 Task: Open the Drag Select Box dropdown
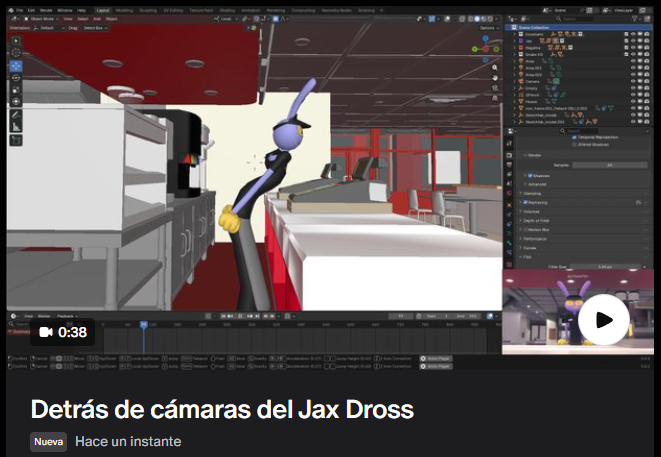point(94,28)
